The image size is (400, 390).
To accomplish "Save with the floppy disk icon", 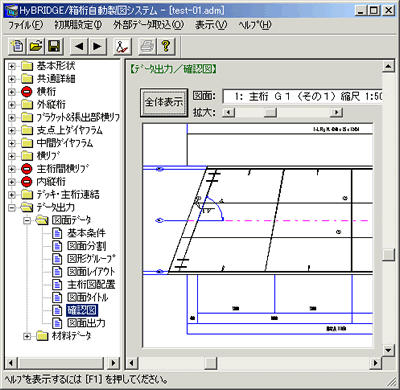I will [x=54, y=46].
